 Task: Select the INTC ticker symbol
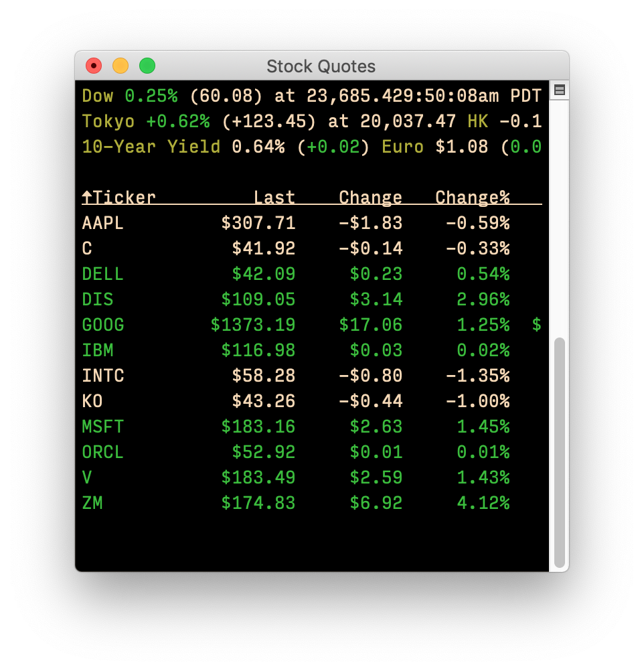102,376
